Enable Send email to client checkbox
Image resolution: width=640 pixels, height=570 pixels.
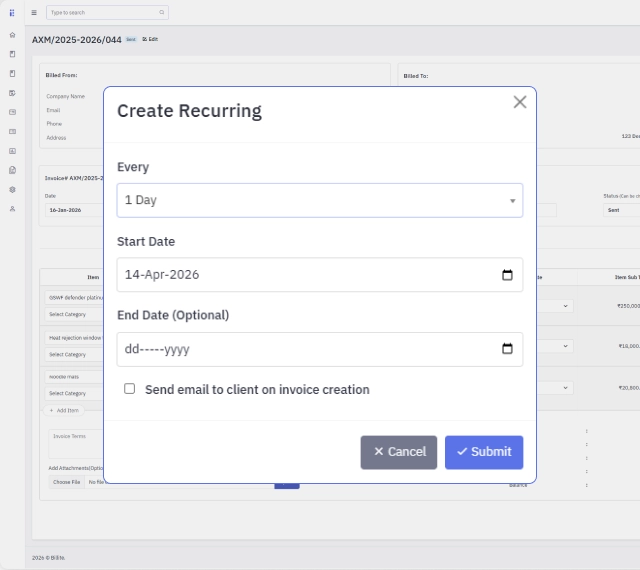(130, 389)
